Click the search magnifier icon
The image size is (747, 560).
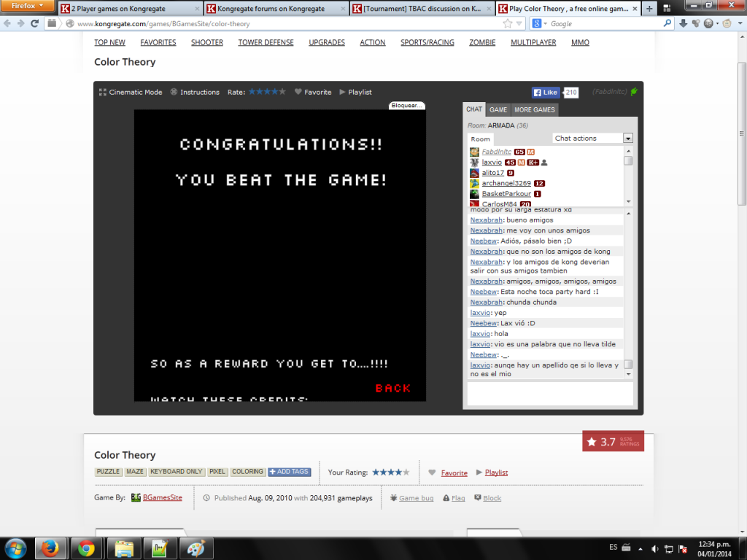(667, 23)
